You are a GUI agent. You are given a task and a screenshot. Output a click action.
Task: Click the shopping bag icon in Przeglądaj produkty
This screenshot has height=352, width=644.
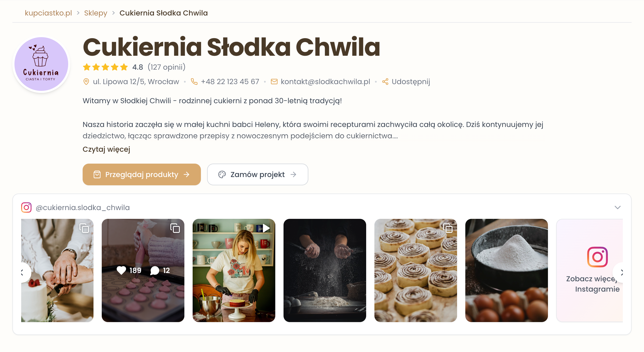click(97, 174)
